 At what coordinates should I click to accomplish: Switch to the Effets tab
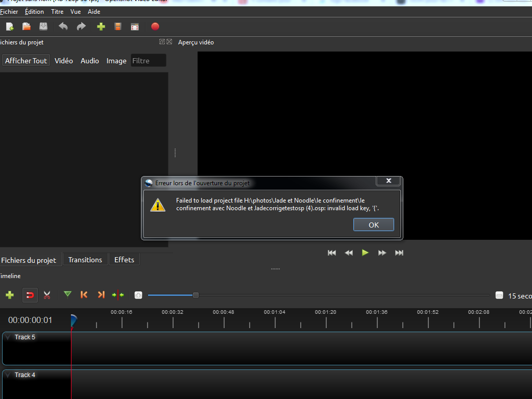coord(124,260)
